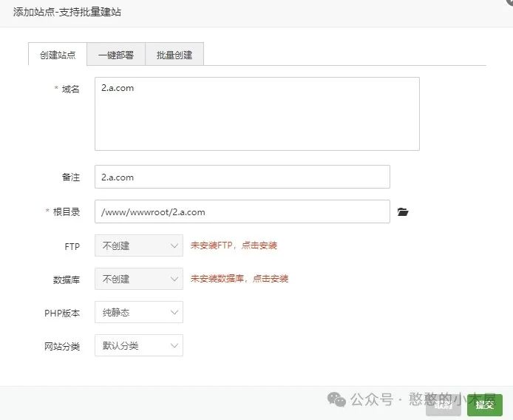Click the 域名 field label

pos(70,89)
